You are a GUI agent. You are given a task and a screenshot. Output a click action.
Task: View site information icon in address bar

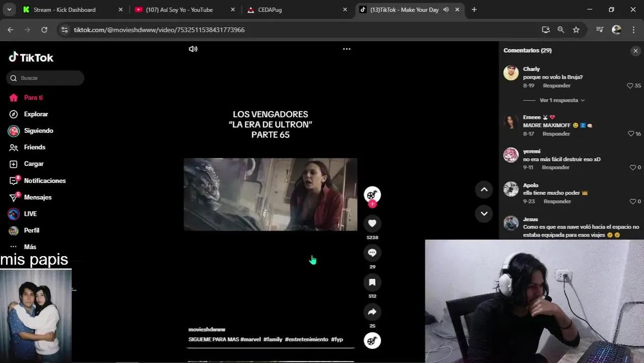click(64, 30)
